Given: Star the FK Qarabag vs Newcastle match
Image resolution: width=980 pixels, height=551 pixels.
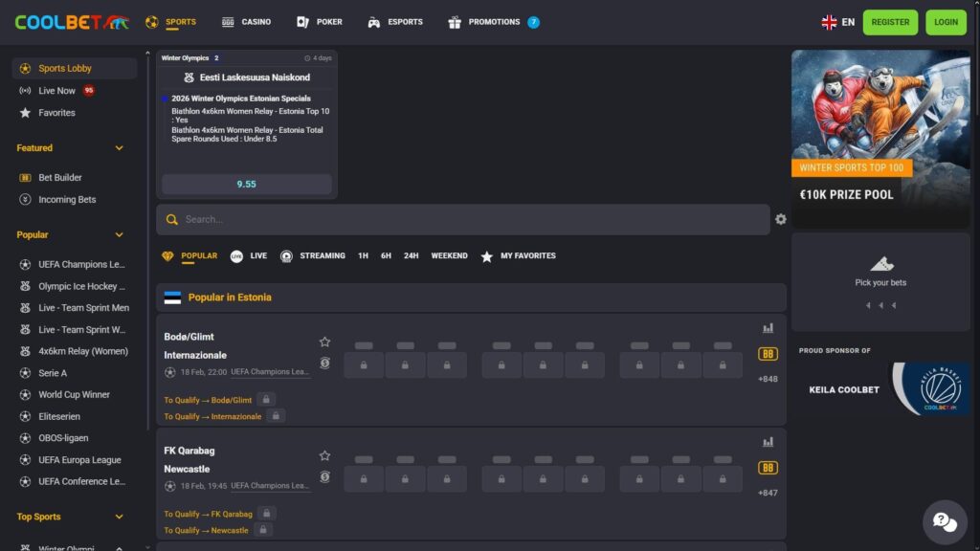Looking at the screenshot, I should coord(324,455).
